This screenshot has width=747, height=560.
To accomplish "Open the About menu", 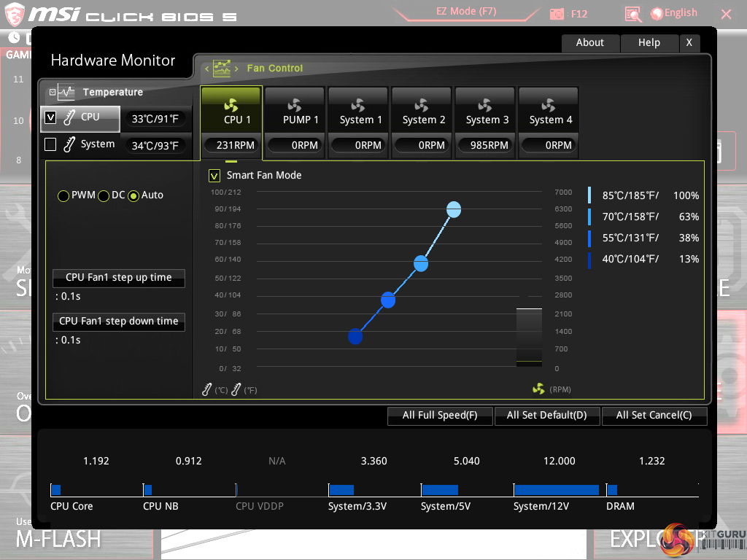I will click(590, 43).
